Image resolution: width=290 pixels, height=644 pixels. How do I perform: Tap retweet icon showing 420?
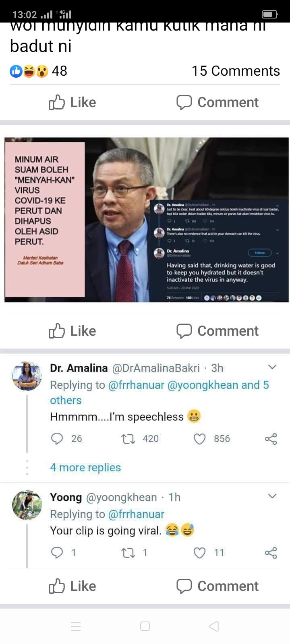tap(128, 439)
